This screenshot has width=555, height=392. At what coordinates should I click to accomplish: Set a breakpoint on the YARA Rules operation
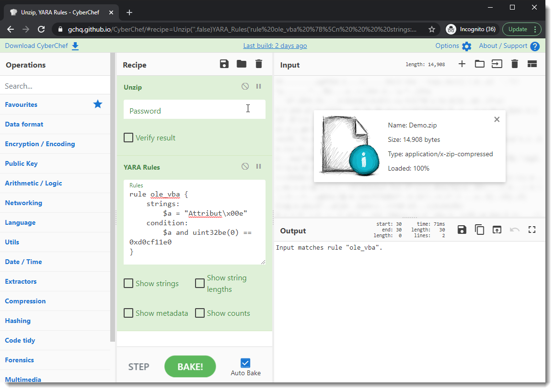coord(259,167)
